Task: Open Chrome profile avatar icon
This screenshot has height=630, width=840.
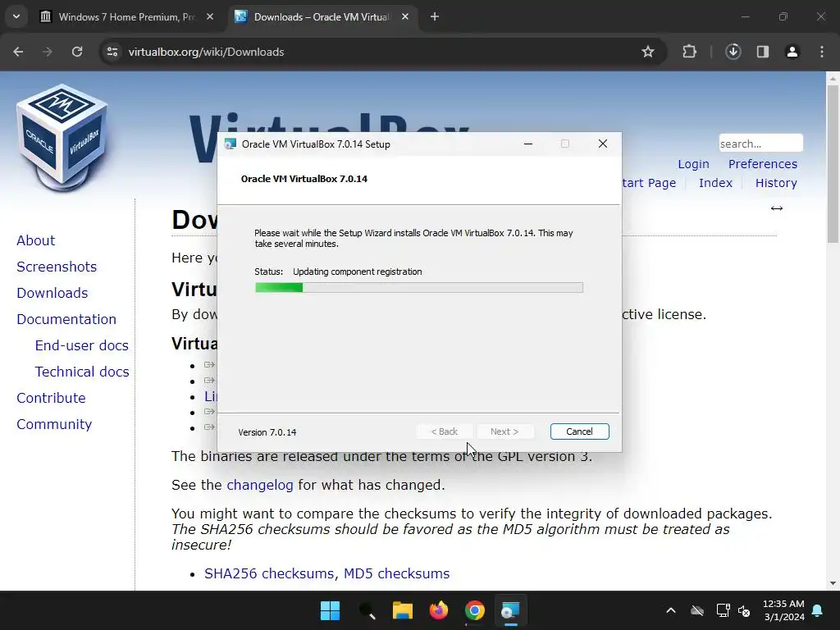Action: click(792, 52)
